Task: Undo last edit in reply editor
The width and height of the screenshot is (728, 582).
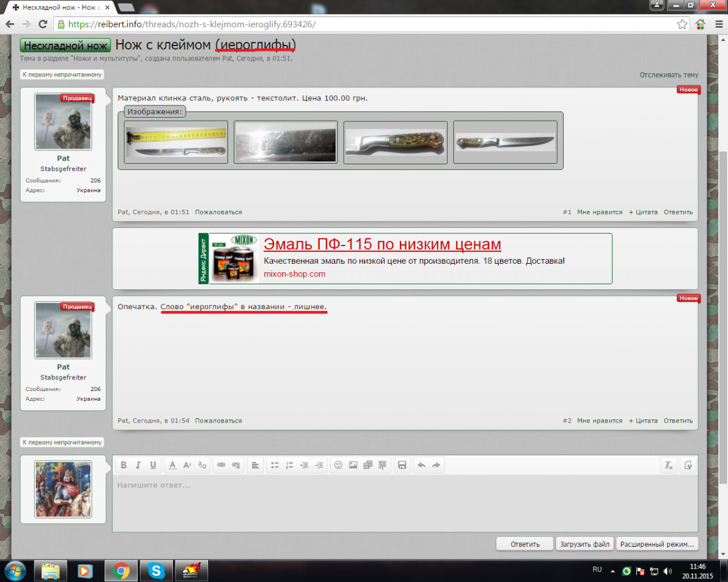Action: (x=421, y=465)
